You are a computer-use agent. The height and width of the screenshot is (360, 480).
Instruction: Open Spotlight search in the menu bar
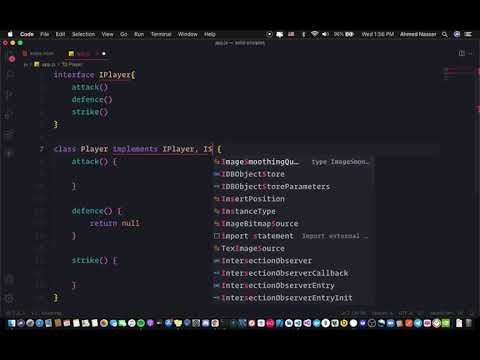pos(445,34)
